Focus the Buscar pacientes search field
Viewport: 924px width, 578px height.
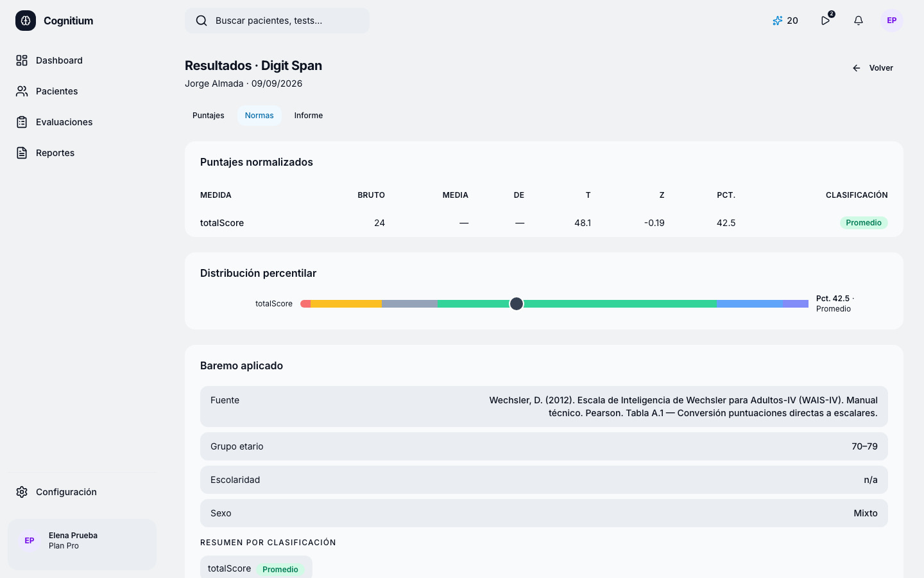click(x=277, y=21)
